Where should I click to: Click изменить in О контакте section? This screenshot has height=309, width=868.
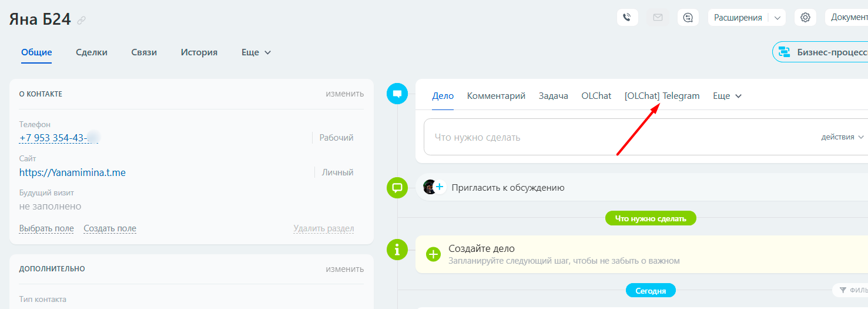coord(344,94)
